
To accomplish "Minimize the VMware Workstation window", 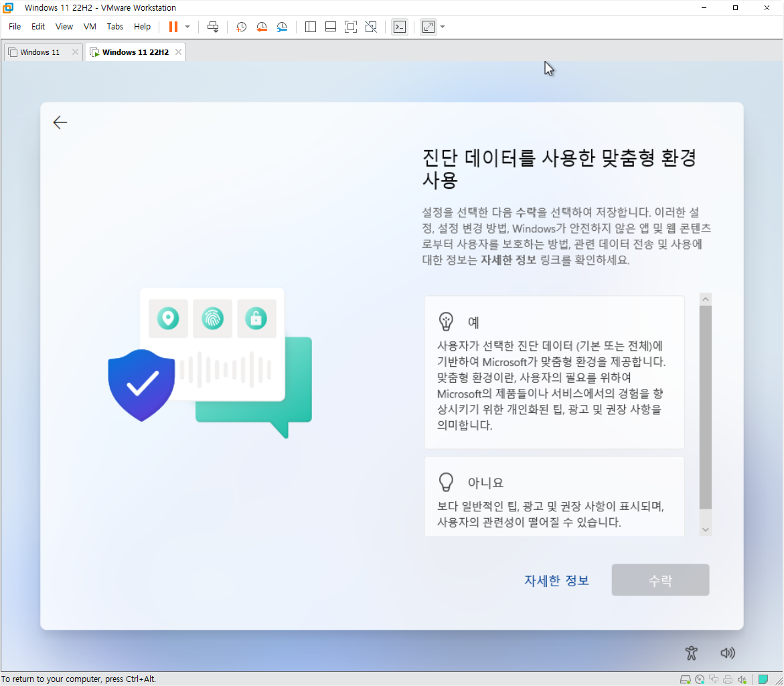I will (704, 7).
